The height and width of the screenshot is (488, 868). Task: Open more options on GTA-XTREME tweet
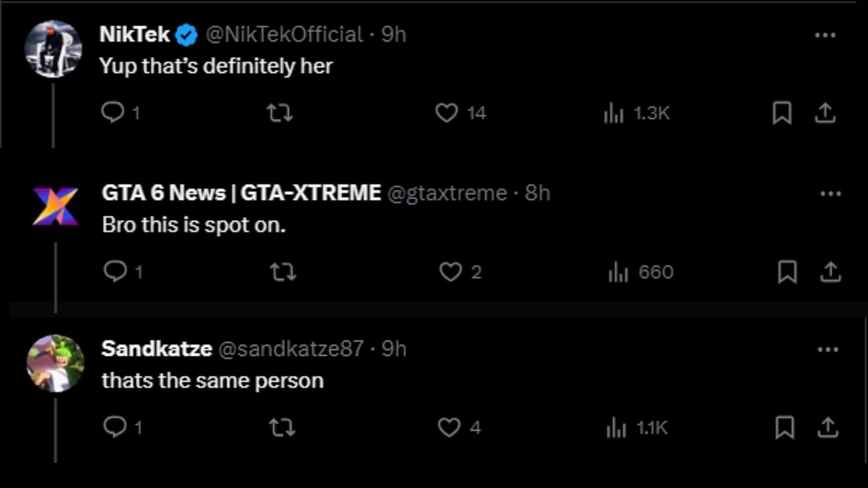pyautogui.click(x=831, y=194)
